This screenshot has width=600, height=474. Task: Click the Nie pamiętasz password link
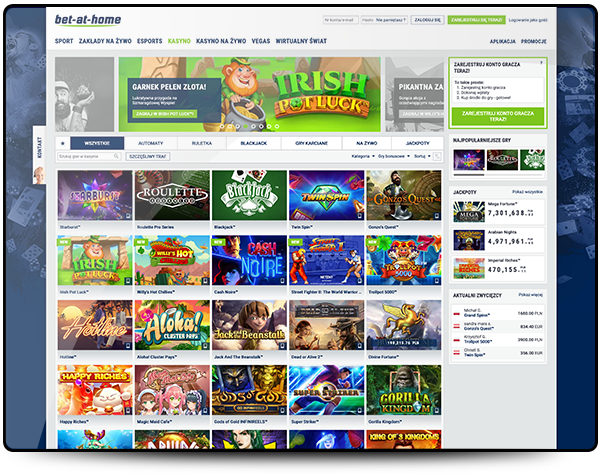point(390,20)
